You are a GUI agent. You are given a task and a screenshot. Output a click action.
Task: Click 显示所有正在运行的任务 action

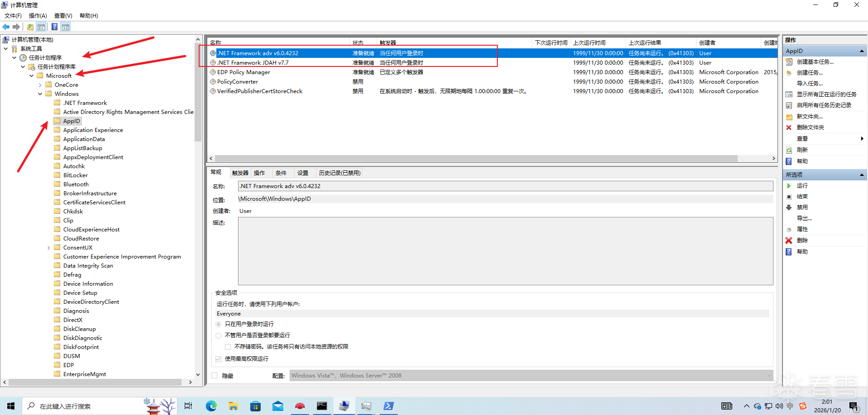[x=826, y=94]
